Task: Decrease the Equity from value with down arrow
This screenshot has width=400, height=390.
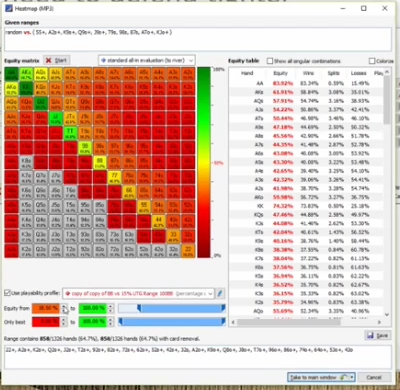Action: [64, 311]
